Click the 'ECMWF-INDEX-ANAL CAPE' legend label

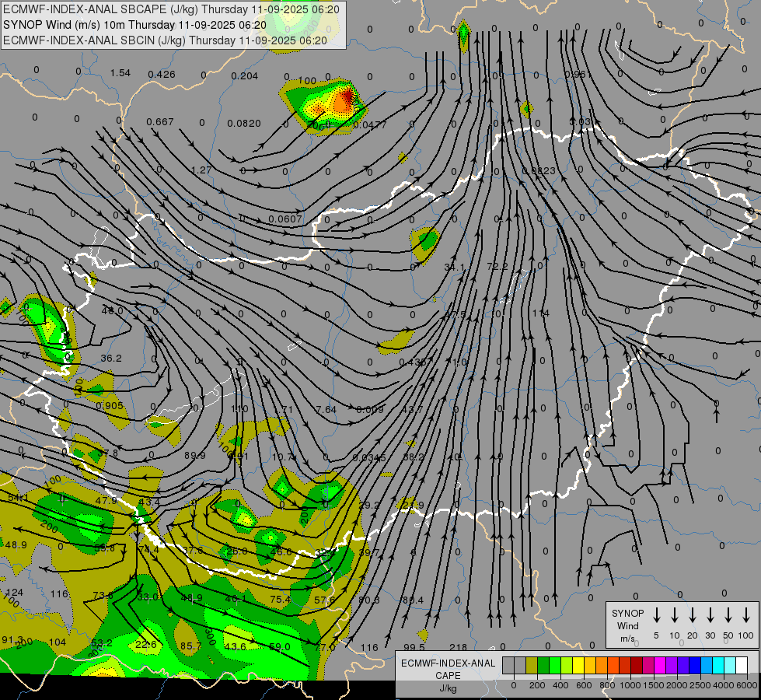point(448,669)
